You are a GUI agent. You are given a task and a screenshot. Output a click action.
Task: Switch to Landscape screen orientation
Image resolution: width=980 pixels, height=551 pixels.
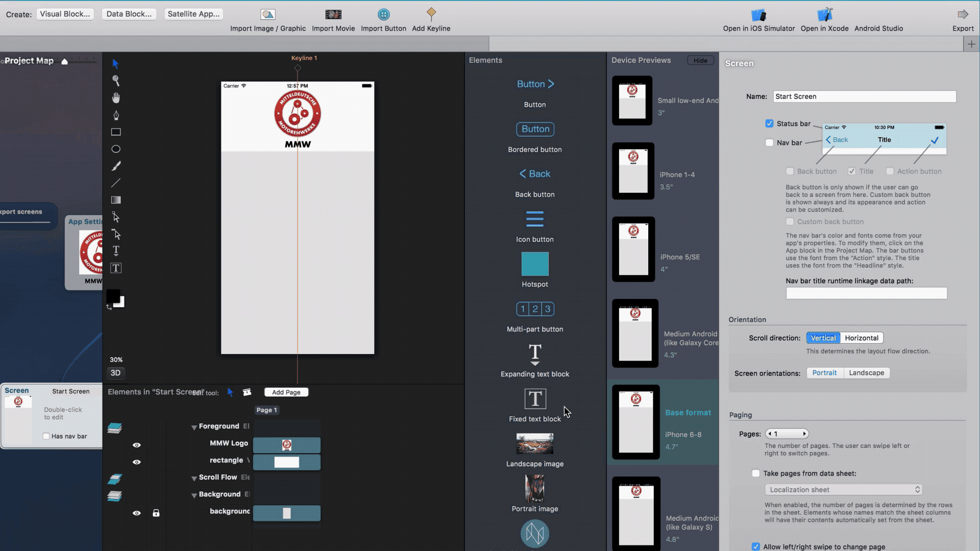click(866, 373)
